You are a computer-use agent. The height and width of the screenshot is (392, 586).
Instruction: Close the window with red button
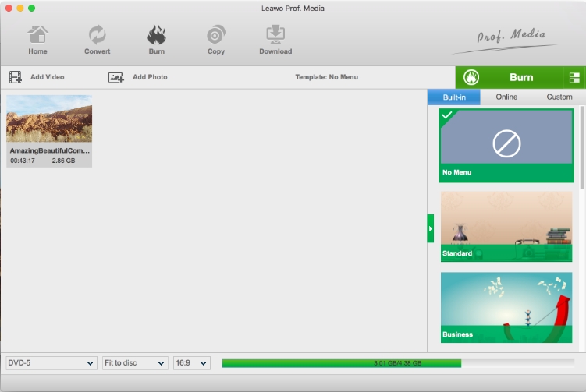9,9
